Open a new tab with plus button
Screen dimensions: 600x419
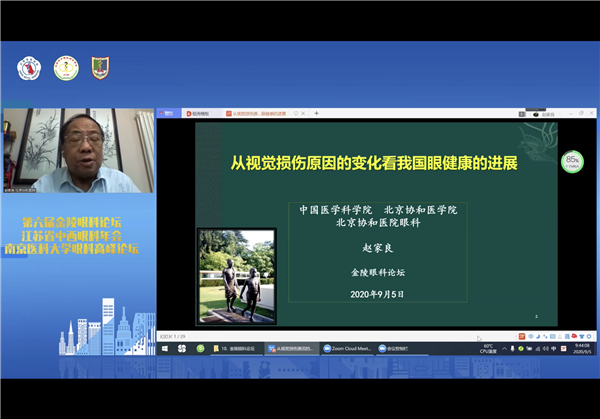316,113
